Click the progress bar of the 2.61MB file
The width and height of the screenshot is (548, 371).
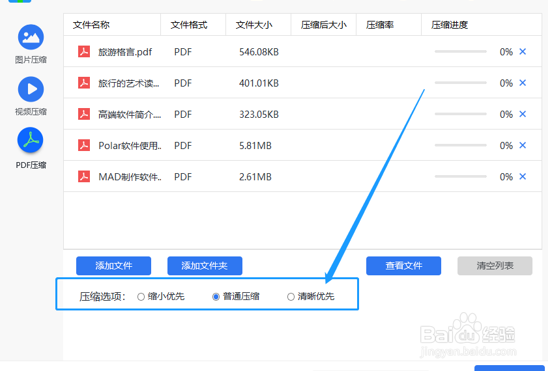(461, 176)
